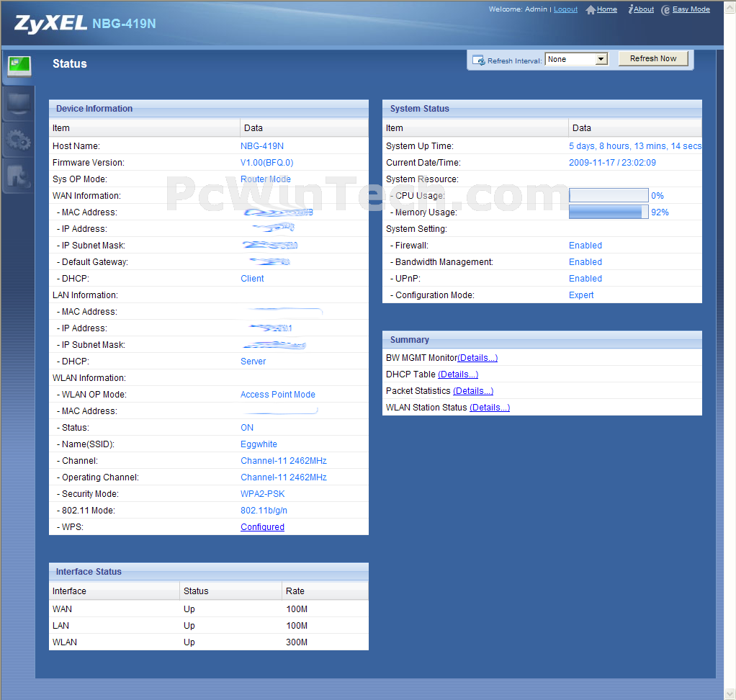Click firmware version V1.00(BFQ.0)
Image resolution: width=736 pixels, height=700 pixels.
(x=266, y=163)
